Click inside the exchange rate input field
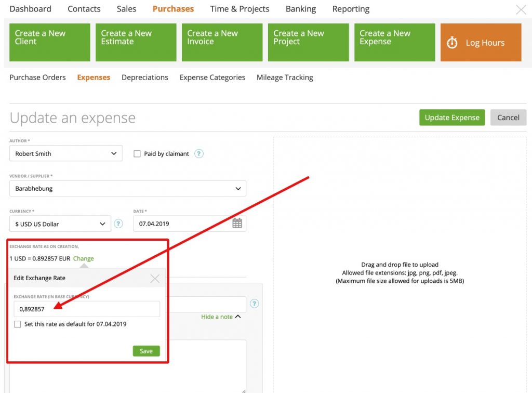This screenshot has height=393, width=532. click(x=86, y=309)
